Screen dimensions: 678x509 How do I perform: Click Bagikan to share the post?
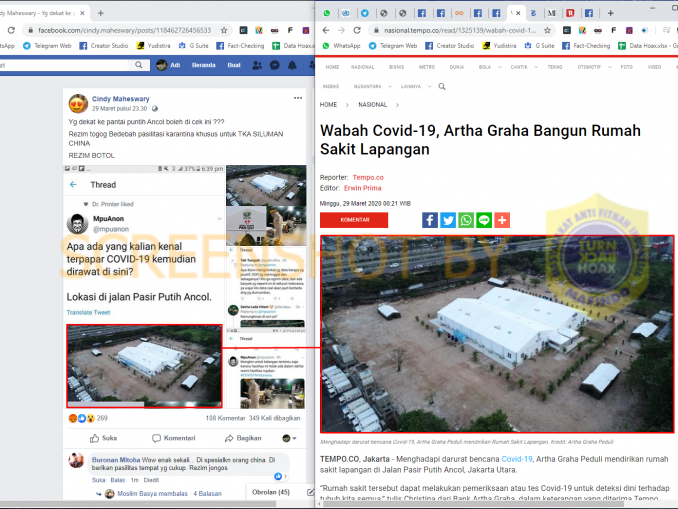tap(243, 438)
